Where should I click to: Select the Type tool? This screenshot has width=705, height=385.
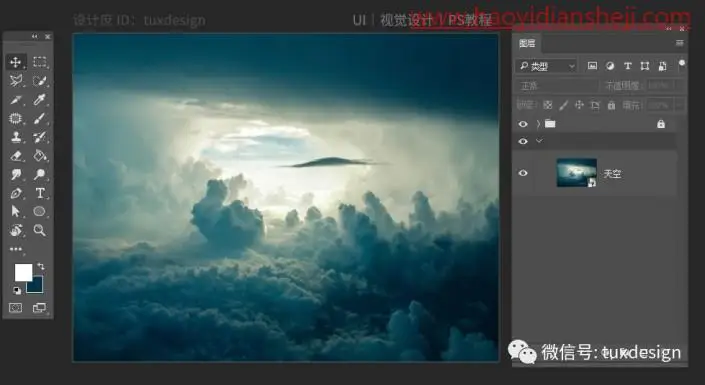[40, 193]
